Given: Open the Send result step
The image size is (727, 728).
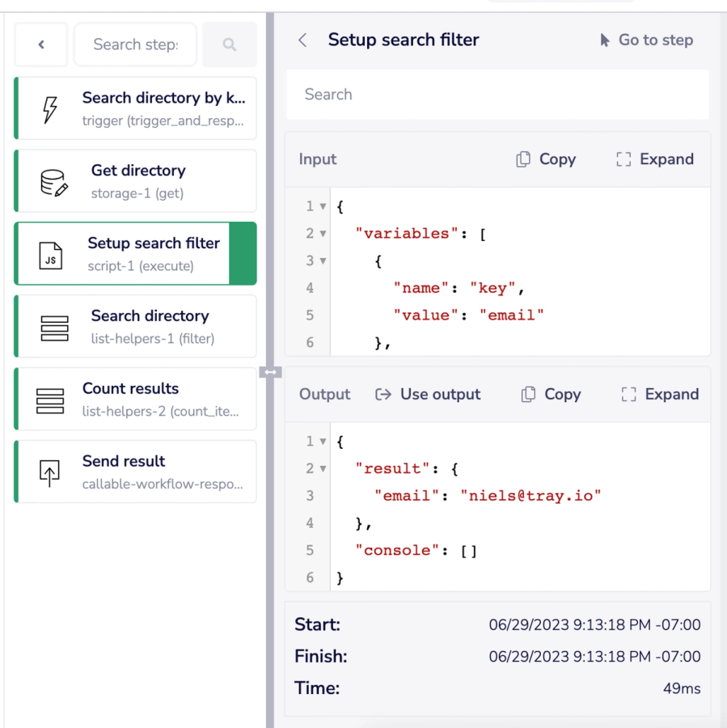Looking at the screenshot, I should (136, 472).
